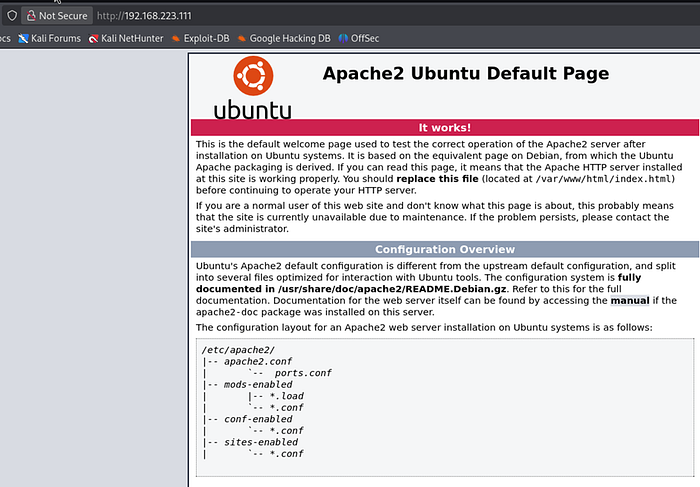Click sites-enabled in the config tree
This screenshot has height=487, width=700.
pos(261,442)
